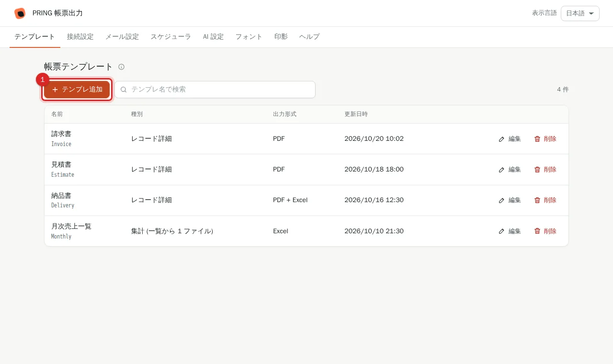Click the search magnifier icon
The height and width of the screenshot is (364, 613).
pos(124,90)
